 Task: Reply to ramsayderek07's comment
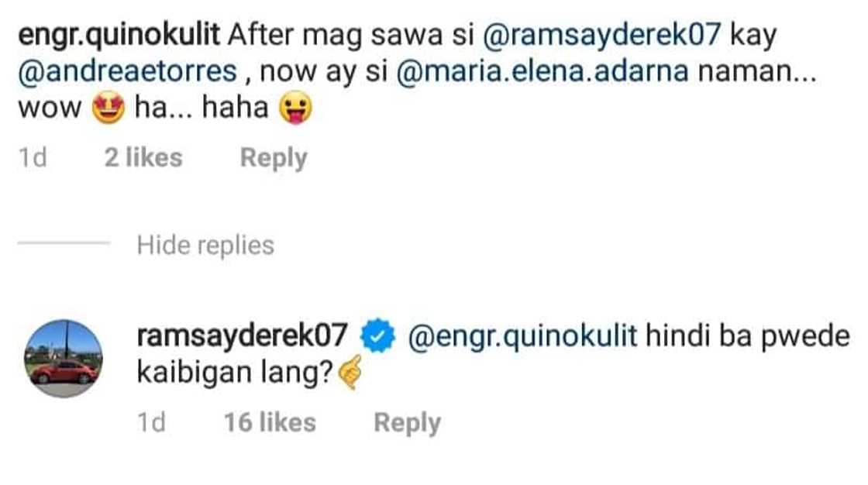pos(408,424)
